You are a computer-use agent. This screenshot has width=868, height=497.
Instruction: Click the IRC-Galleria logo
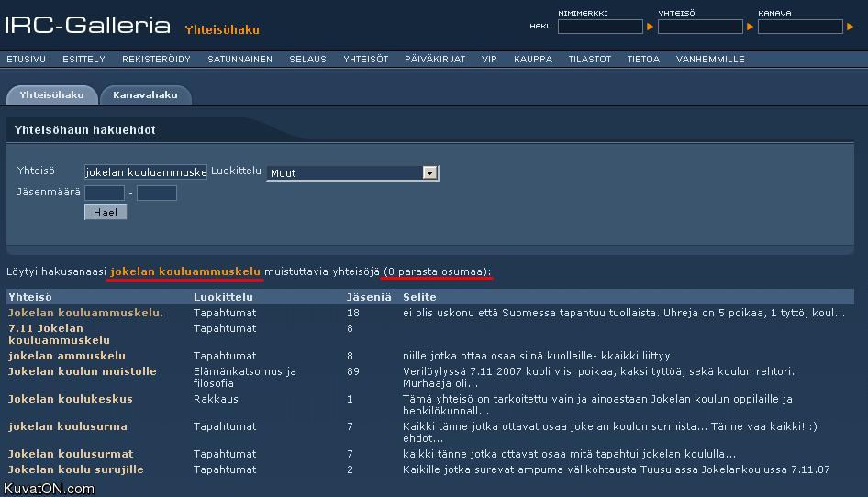pyautogui.click(x=88, y=26)
